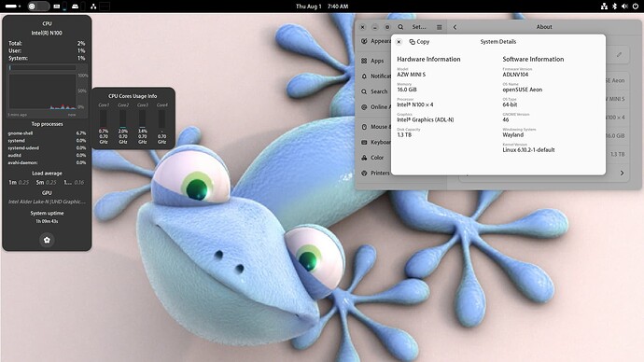The height and width of the screenshot is (362, 644).
Task: Click the openSUSE Aeon OS name value
Action: click(x=523, y=90)
